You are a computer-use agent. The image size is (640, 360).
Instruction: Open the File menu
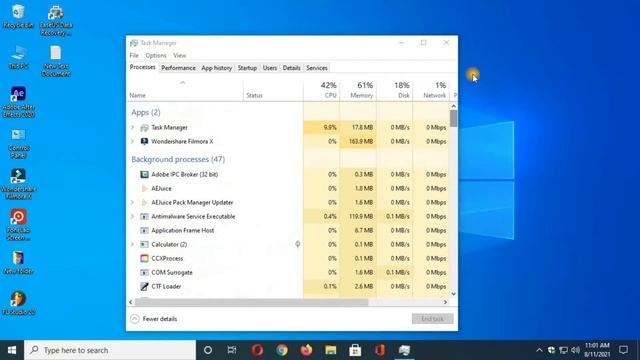point(134,55)
